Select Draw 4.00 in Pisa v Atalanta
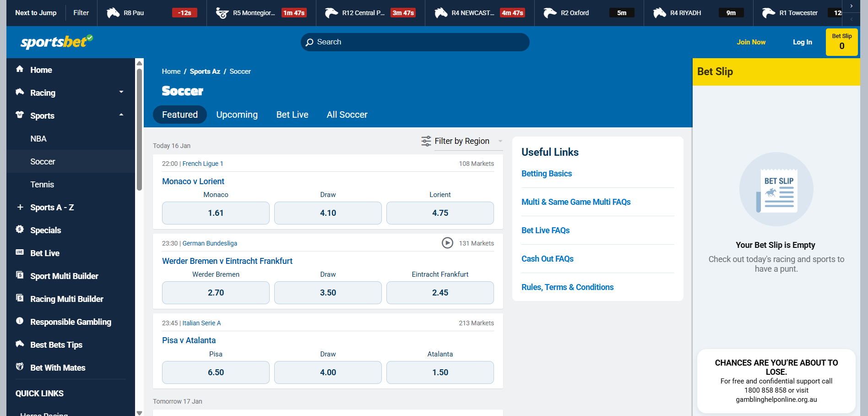 point(328,372)
